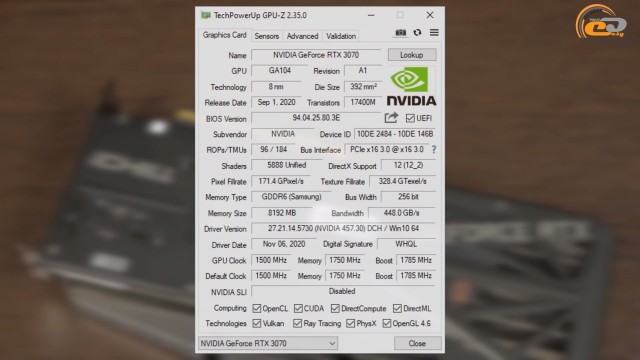Click the Technology value 8 nm
640x360 pixels.
pos(276,87)
